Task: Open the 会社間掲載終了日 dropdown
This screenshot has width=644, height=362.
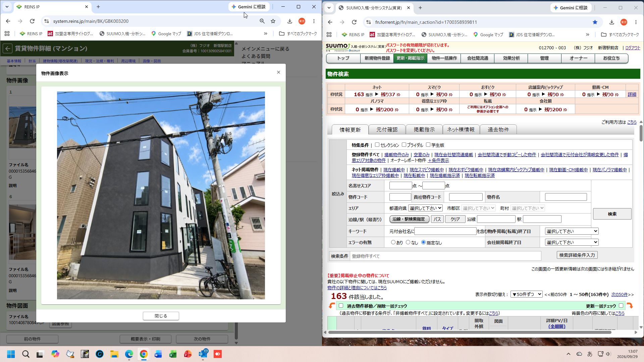Action: tap(572, 242)
